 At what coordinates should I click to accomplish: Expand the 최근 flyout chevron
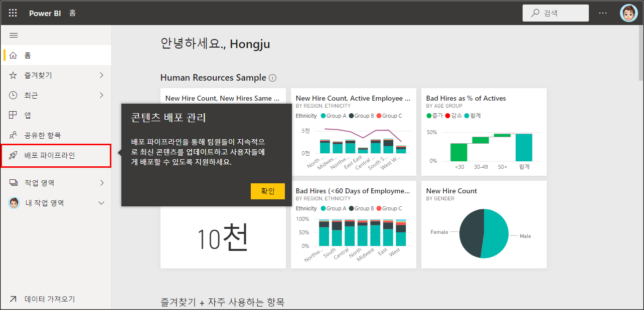pos(101,95)
